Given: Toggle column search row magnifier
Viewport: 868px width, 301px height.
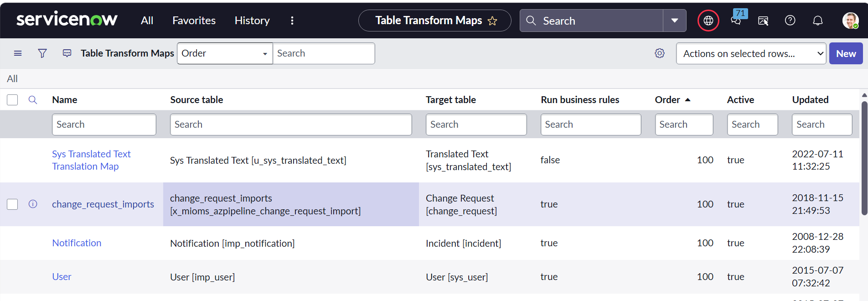Looking at the screenshot, I should coord(33,99).
